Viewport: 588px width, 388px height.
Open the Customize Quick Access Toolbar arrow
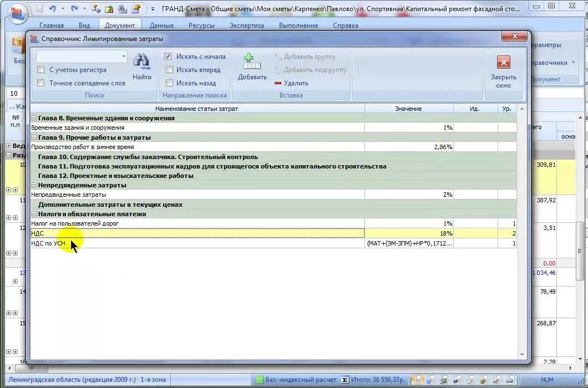click(x=153, y=9)
